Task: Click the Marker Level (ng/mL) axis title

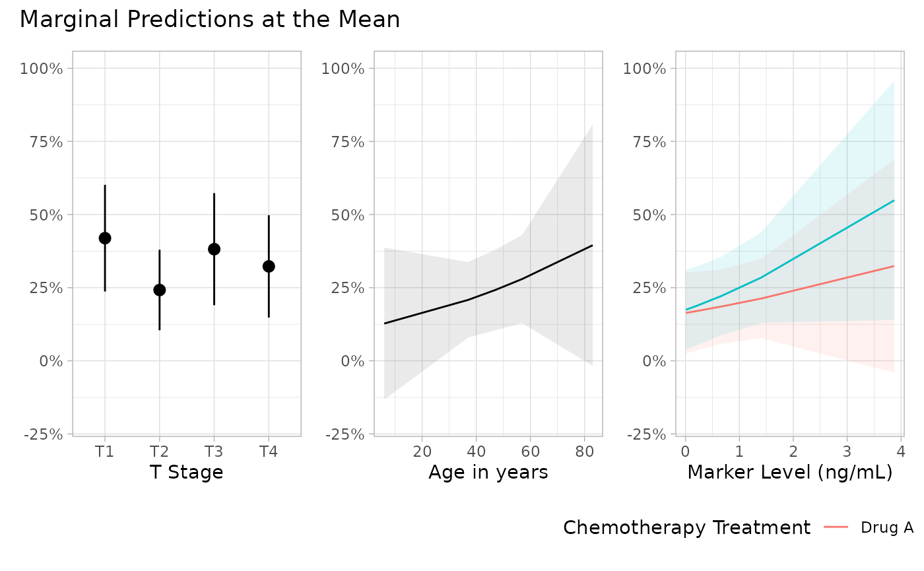Action: [790, 472]
